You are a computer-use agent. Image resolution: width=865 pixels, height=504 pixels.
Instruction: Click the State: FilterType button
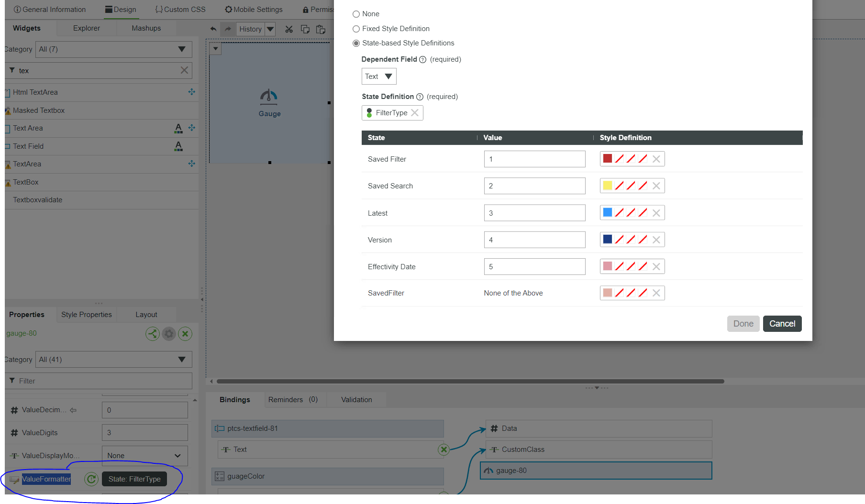134,479
